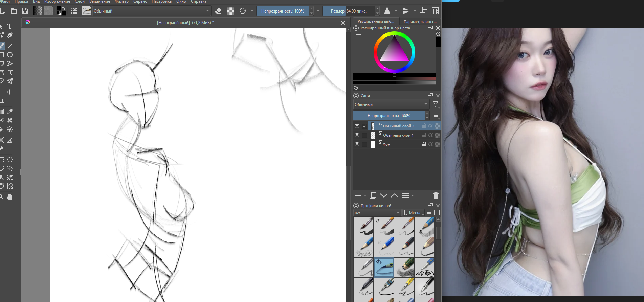The width and height of the screenshot is (644, 302).
Task: Hide the layer Обычный слой 2
Action: [357, 126]
